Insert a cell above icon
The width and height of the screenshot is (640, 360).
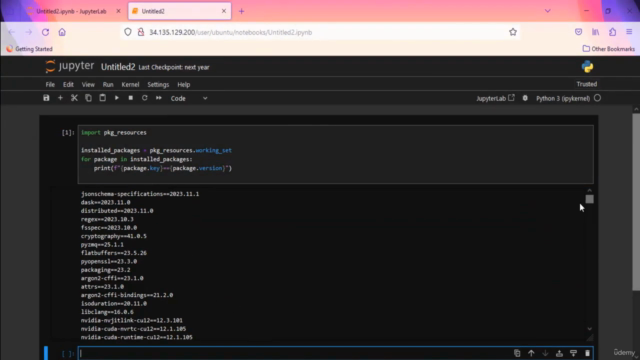(x=559, y=353)
